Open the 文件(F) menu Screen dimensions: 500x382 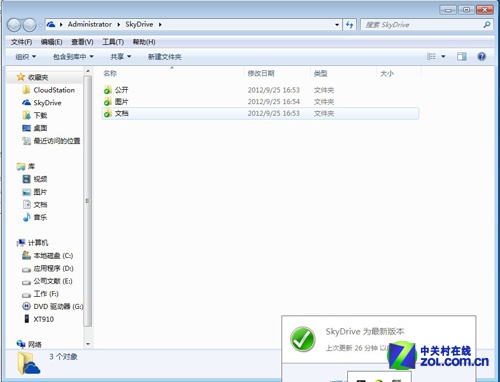(x=21, y=42)
